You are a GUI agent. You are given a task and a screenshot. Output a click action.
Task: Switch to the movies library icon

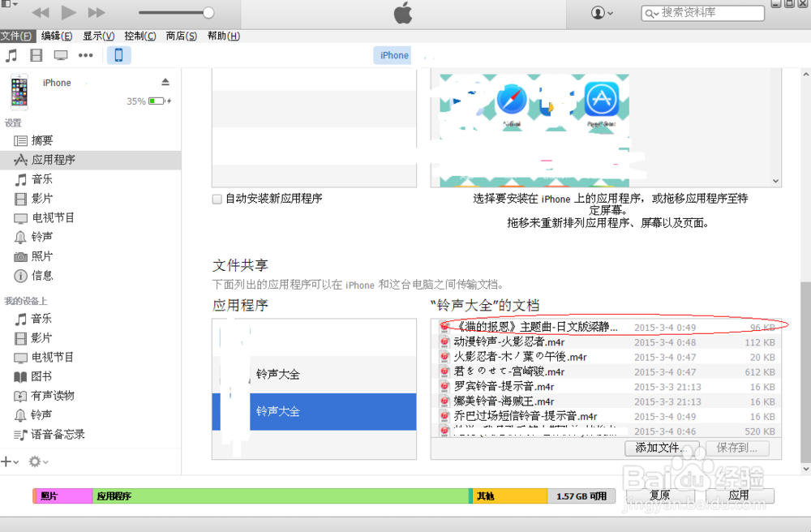click(36, 55)
